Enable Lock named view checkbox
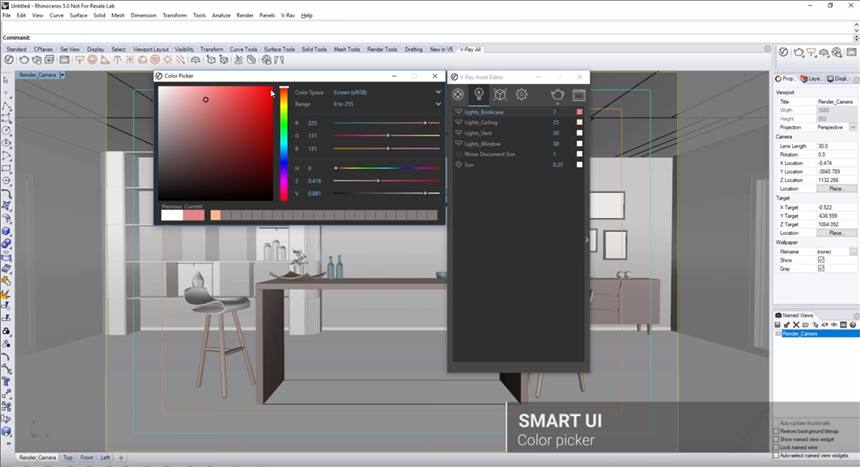Viewport: 860px width, 467px height. (x=776, y=448)
